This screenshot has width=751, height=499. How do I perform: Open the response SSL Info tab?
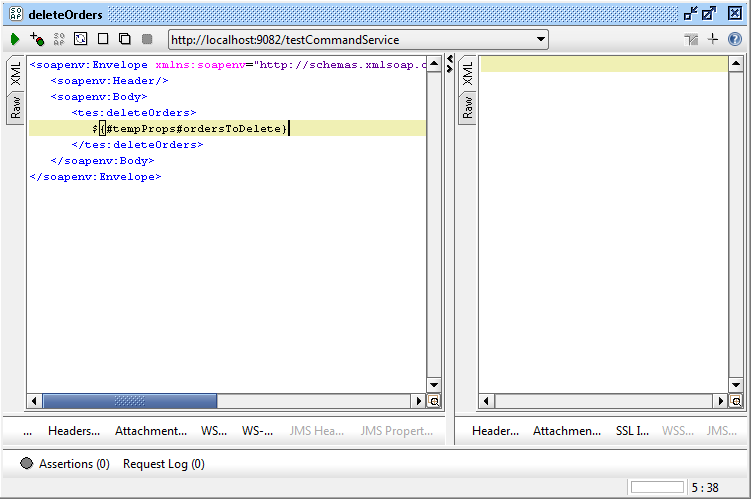tap(631, 431)
